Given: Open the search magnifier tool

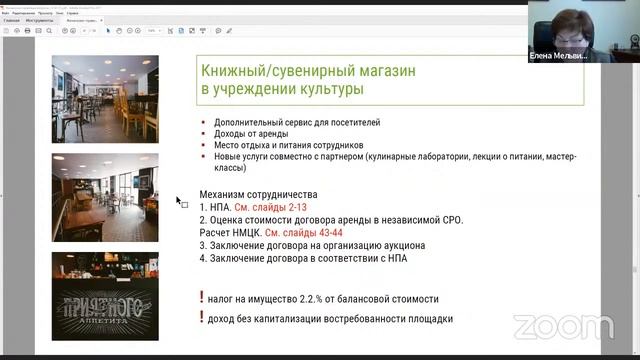Looking at the screenshot, I should click(49, 31).
